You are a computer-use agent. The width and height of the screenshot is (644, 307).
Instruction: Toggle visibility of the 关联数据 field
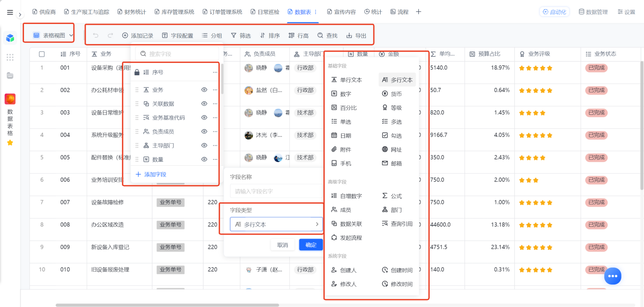(x=204, y=104)
